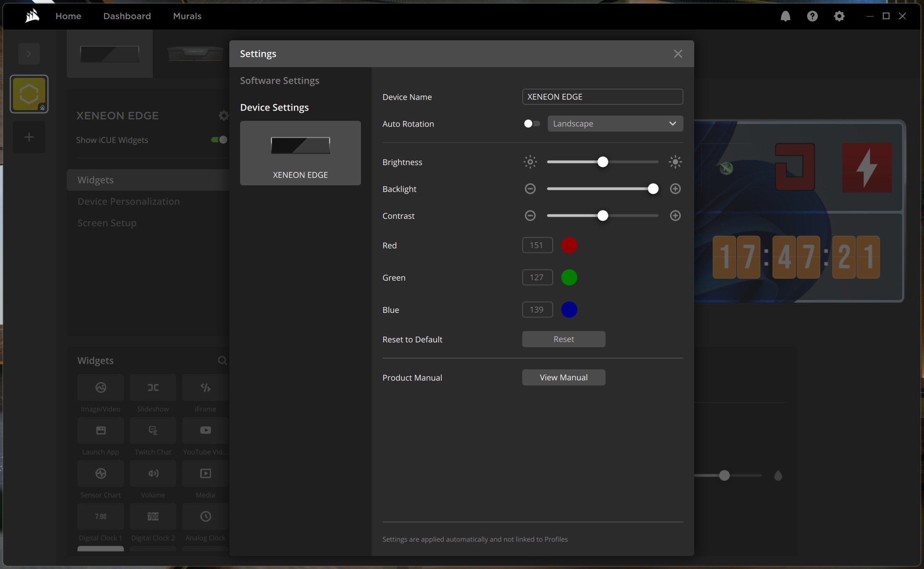Add the Launch App widget
The height and width of the screenshot is (569, 924).
tap(100, 431)
